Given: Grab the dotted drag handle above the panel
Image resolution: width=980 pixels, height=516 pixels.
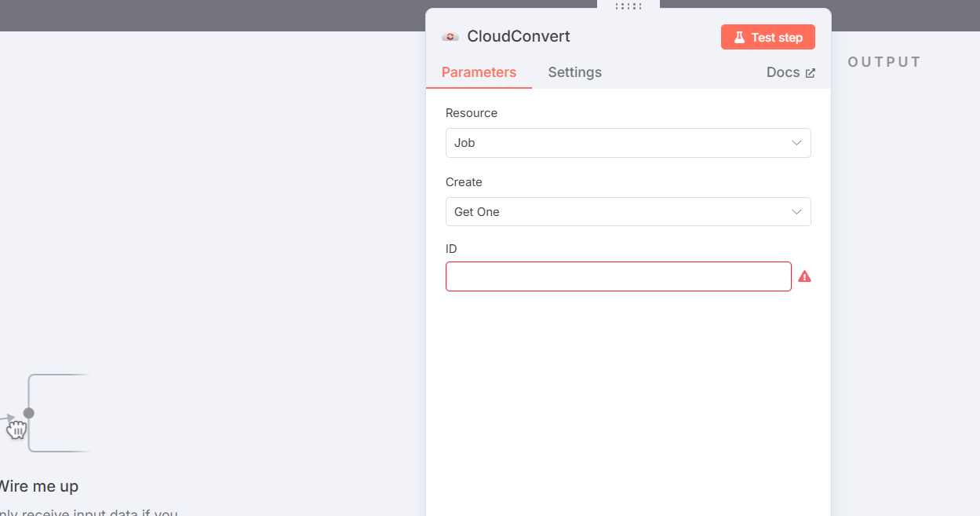Looking at the screenshot, I should (x=628, y=5).
